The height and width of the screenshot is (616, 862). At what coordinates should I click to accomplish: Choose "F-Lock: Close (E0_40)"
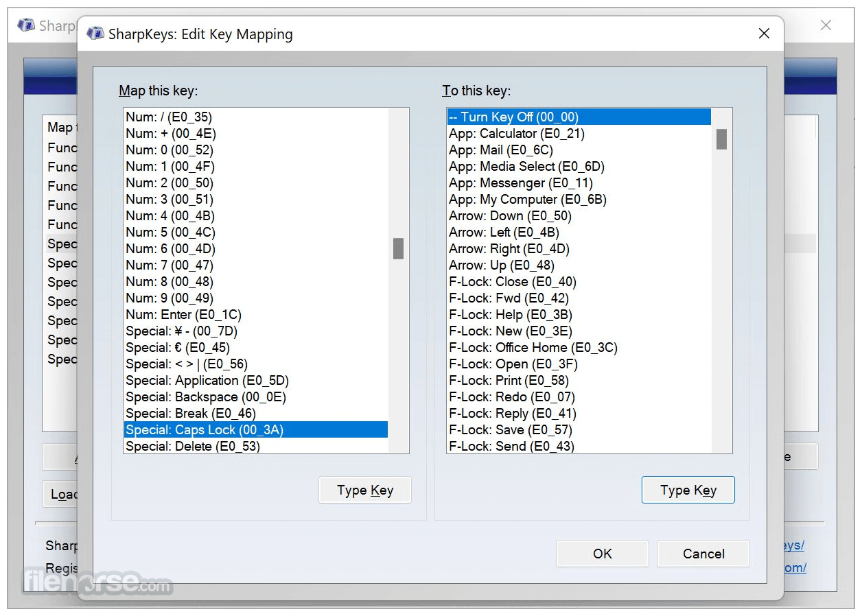click(579, 281)
